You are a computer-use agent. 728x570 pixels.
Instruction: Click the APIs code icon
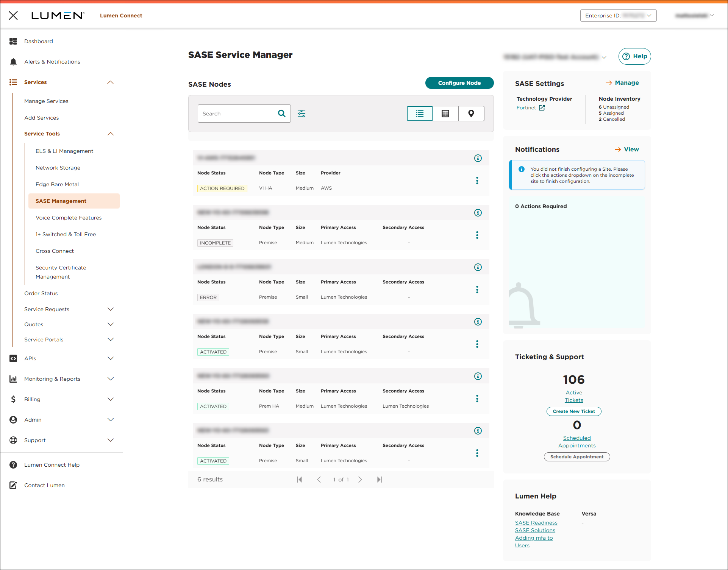click(x=13, y=358)
